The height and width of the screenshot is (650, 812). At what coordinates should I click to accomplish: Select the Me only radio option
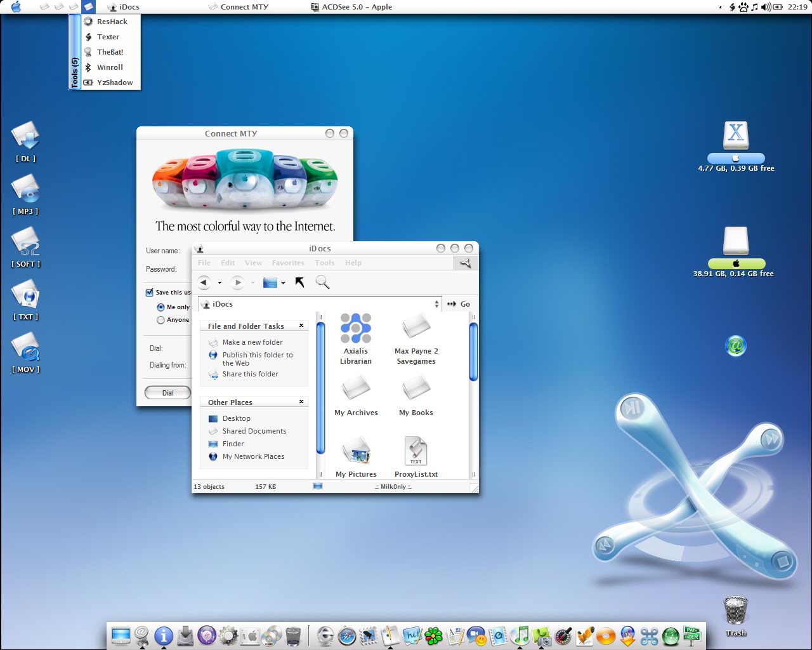click(x=160, y=307)
